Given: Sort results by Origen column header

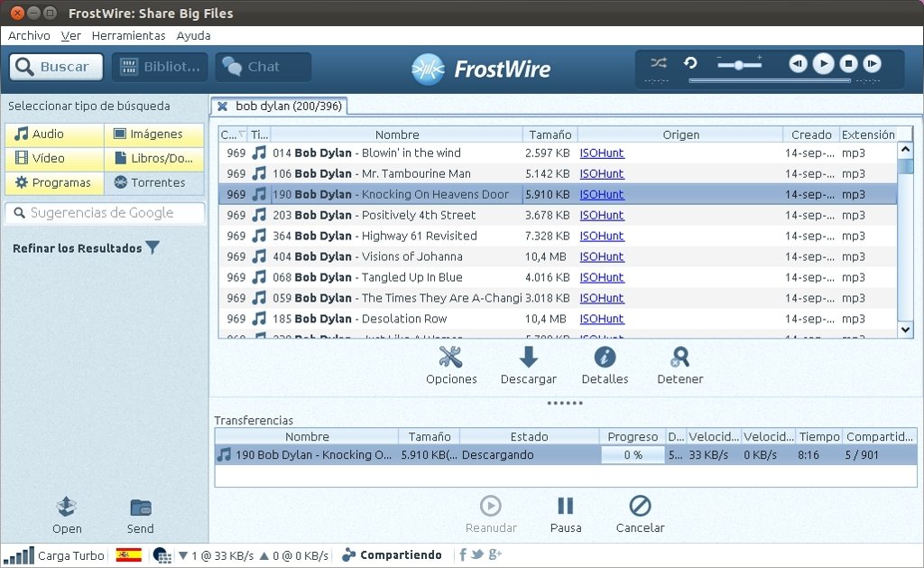Looking at the screenshot, I should pyautogui.click(x=680, y=135).
